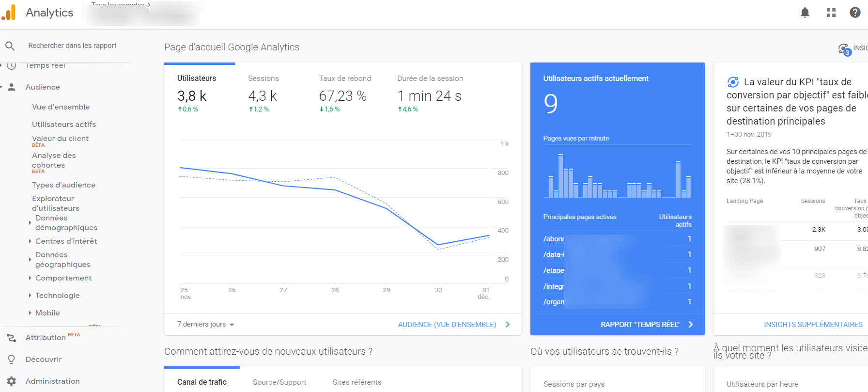
Task: Click the search magnifier icon
Action: [10, 46]
